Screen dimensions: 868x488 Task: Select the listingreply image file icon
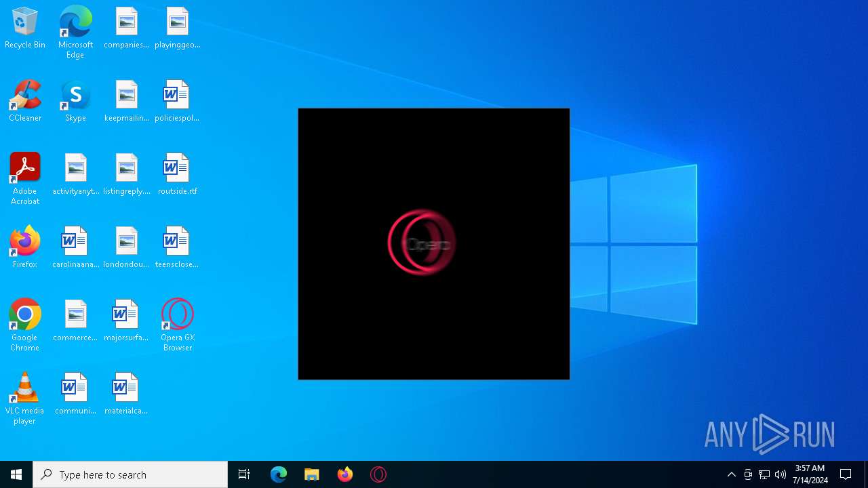(126, 175)
